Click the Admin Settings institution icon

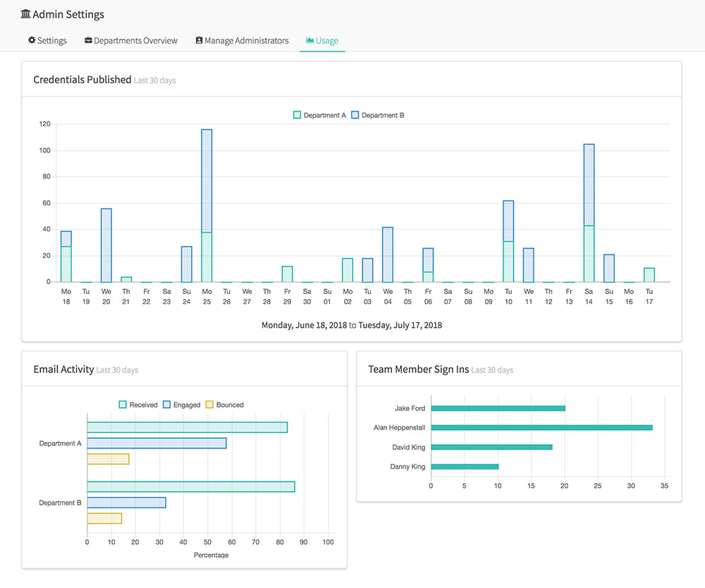[26, 14]
